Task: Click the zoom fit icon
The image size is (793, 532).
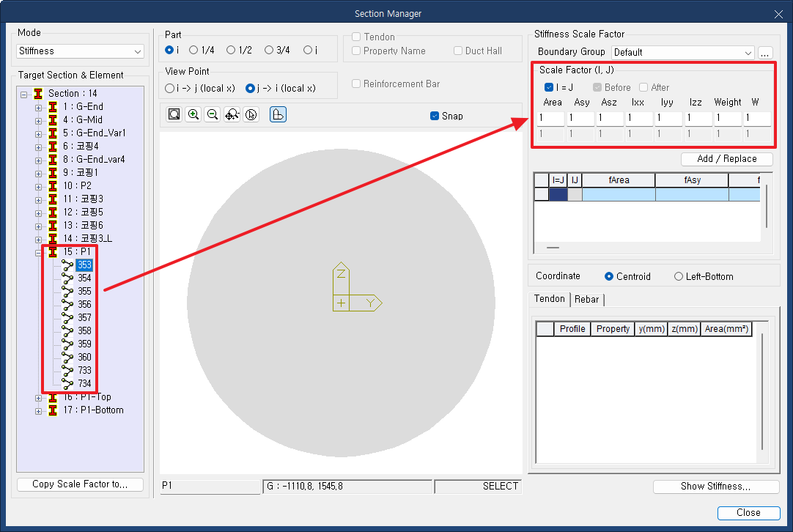Action: click(x=174, y=115)
